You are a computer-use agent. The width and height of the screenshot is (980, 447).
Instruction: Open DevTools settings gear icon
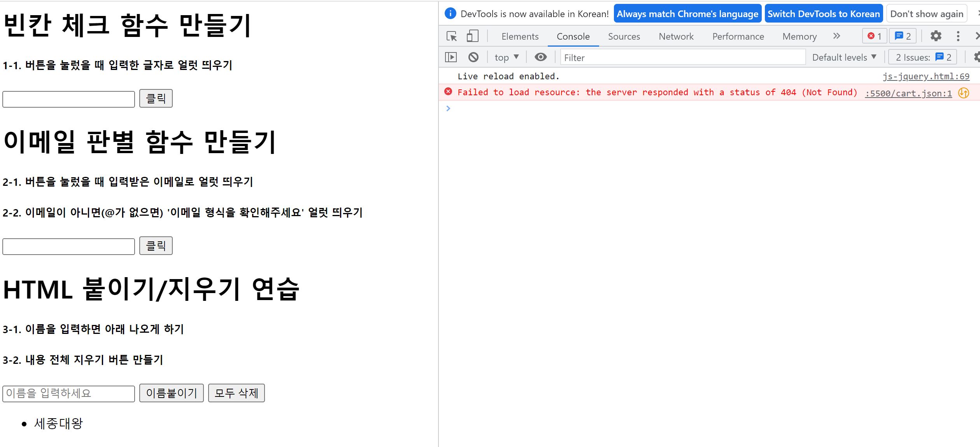(936, 36)
